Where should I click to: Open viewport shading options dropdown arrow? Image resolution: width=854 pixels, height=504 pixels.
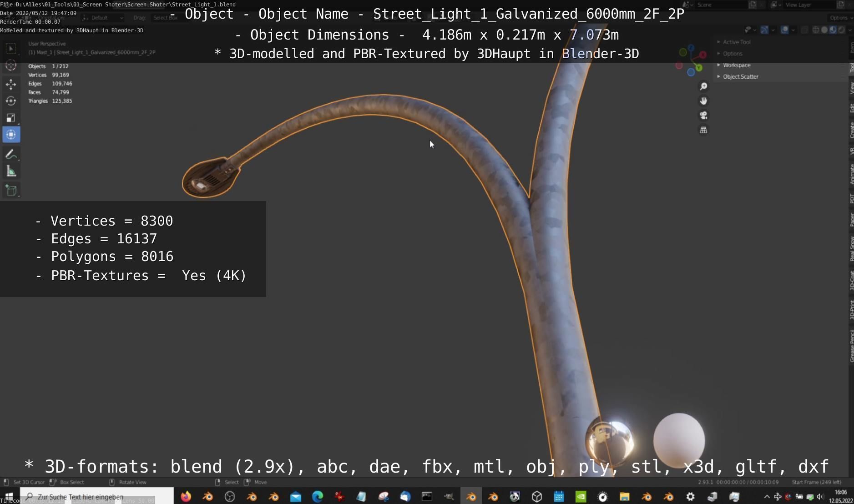[x=849, y=30]
